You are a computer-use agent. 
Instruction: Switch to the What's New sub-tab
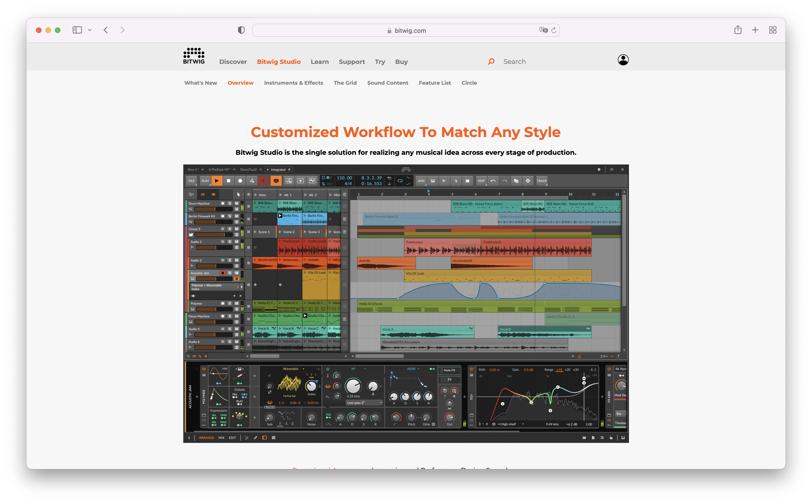[x=201, y=83]
